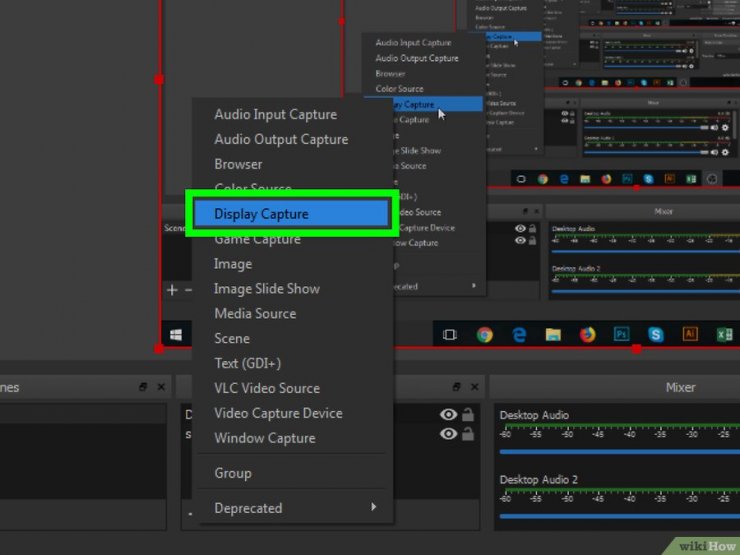Select Text (GDI+) source
The height and width of the screenshot is (555, 740).
(247, 363)
